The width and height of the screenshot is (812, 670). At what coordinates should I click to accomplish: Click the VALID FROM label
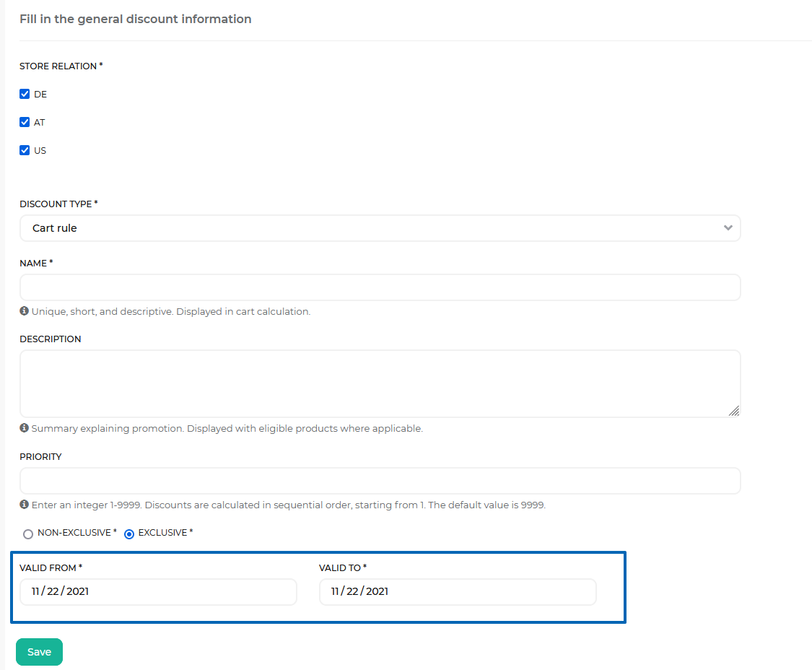point(51,568)
